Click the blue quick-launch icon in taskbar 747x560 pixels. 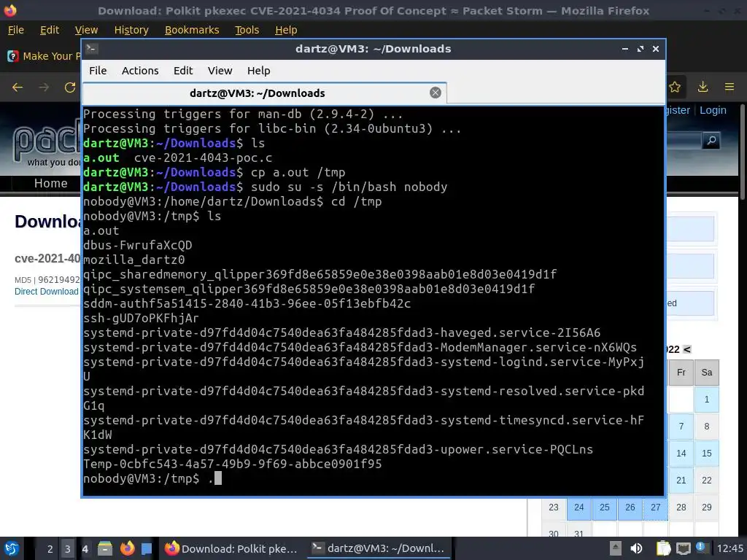point(147,548)
